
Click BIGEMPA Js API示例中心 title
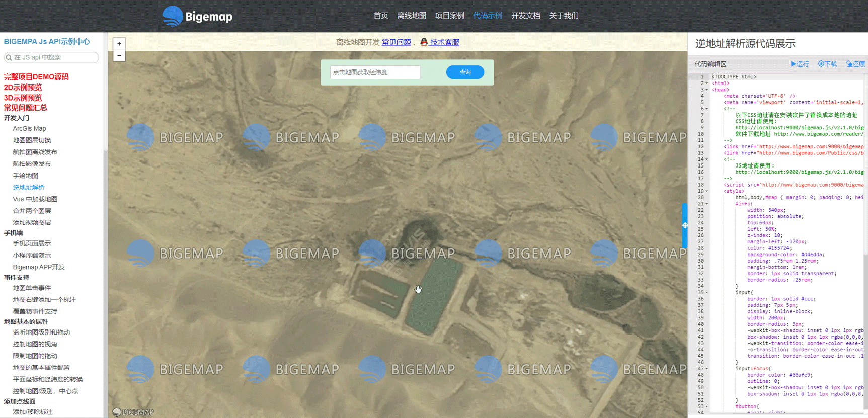(47, 42)
